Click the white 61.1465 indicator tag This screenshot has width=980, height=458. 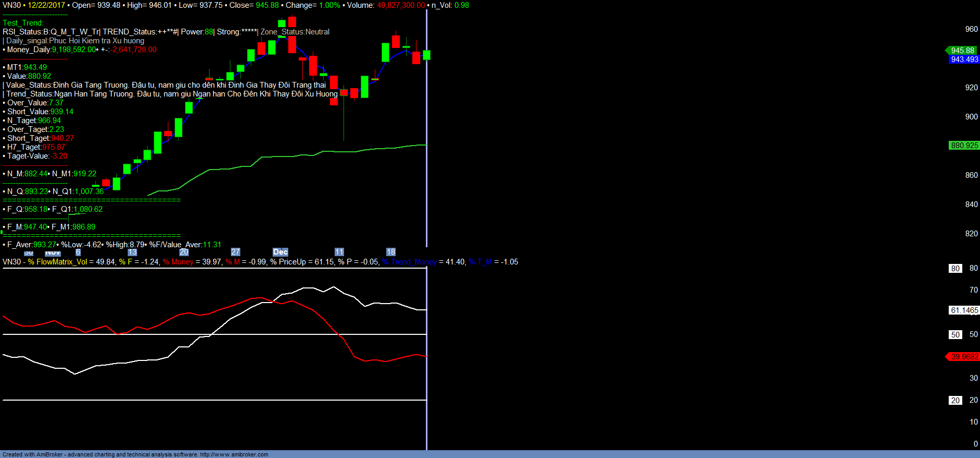[964, 310]
